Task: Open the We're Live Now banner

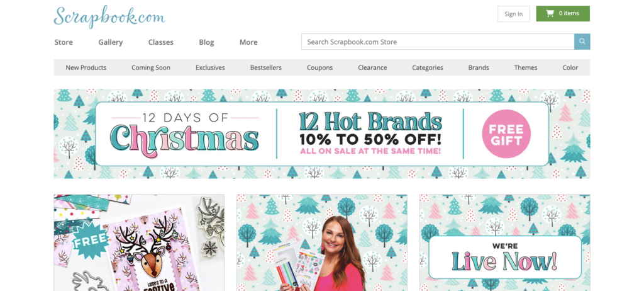Action: (505, 243)
